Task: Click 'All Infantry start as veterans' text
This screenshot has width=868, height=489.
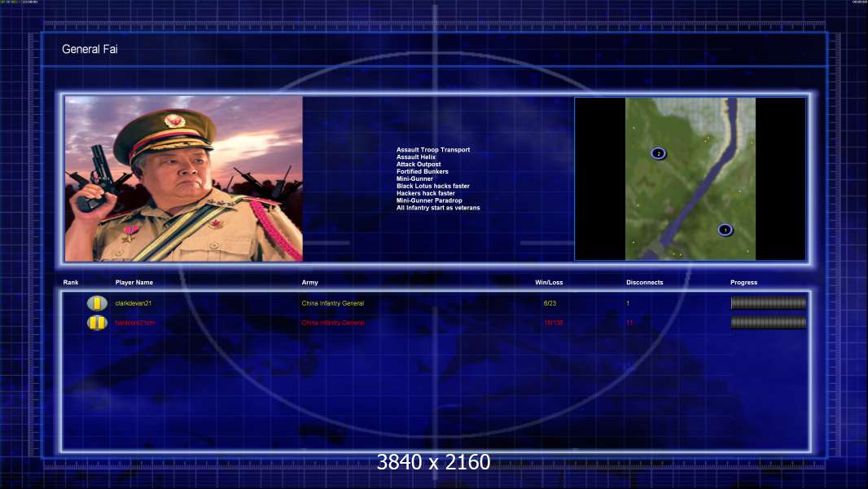Action: click(438, 208)
